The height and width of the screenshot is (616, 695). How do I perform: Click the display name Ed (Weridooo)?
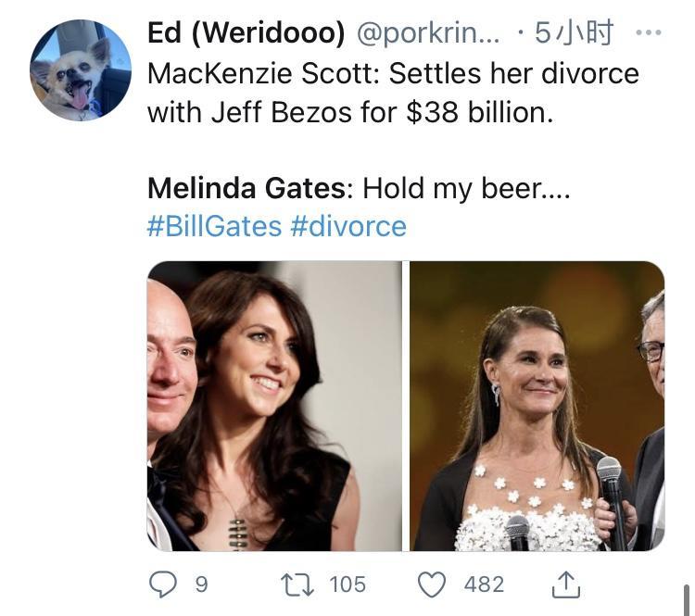(246, 33)
